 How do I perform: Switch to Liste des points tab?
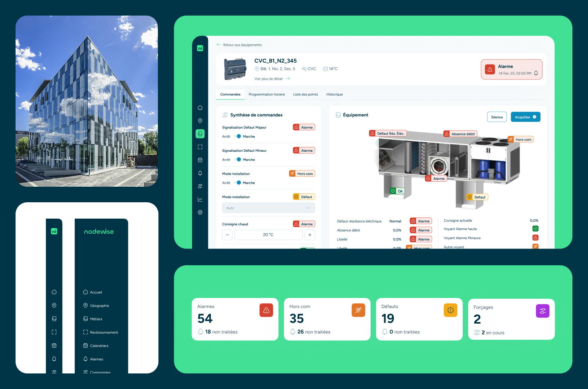(x=305, y=95)
